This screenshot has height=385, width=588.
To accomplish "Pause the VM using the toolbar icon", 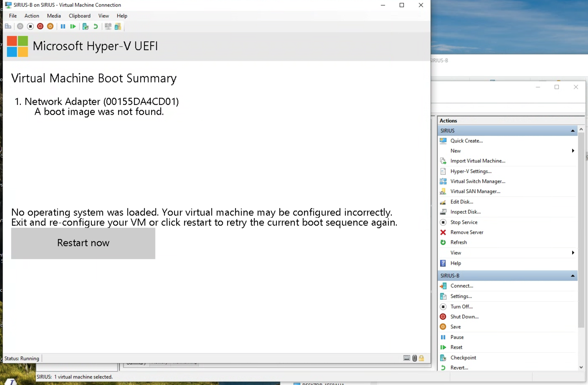I will click(x=63, y=26).
